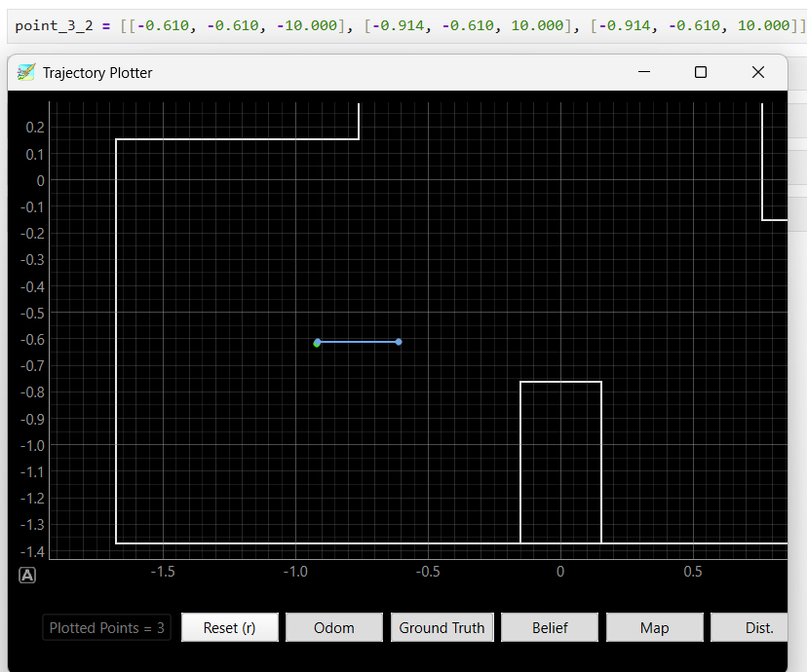Toggle the Odom trajectory display
The image size is (807, 672).
point(334,627)
